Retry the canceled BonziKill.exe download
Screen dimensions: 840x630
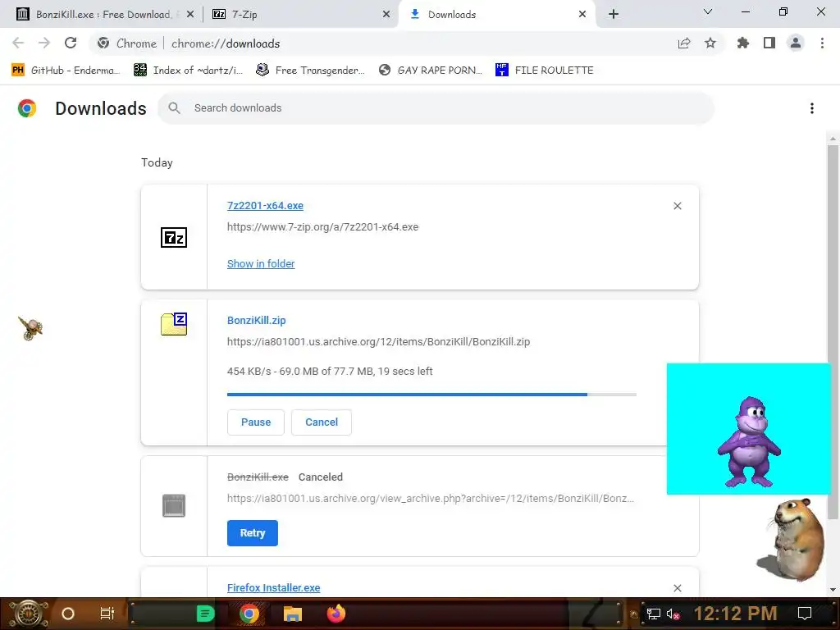click(253, 533)
